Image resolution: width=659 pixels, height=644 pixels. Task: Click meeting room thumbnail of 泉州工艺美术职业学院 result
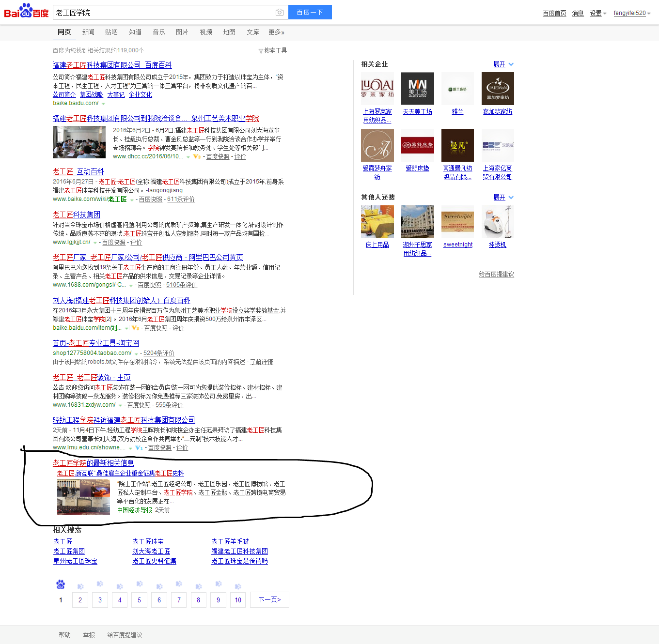tap(79, 142)
